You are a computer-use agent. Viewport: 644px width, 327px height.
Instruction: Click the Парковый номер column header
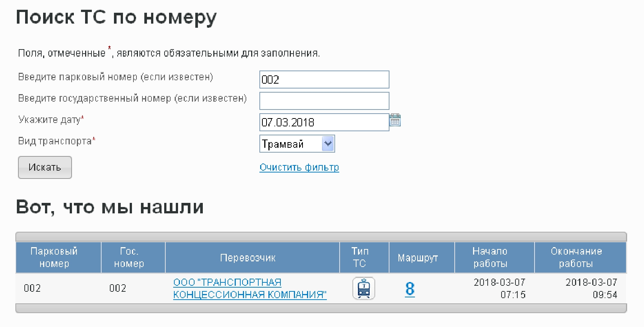click(x=54, y=257)
